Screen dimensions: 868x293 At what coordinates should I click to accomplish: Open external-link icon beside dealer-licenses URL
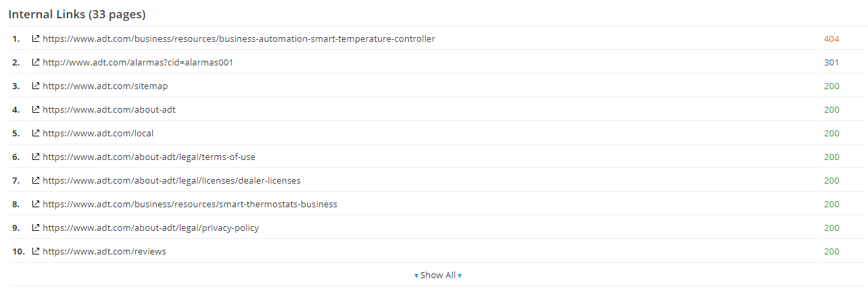(x=36, y=181)
